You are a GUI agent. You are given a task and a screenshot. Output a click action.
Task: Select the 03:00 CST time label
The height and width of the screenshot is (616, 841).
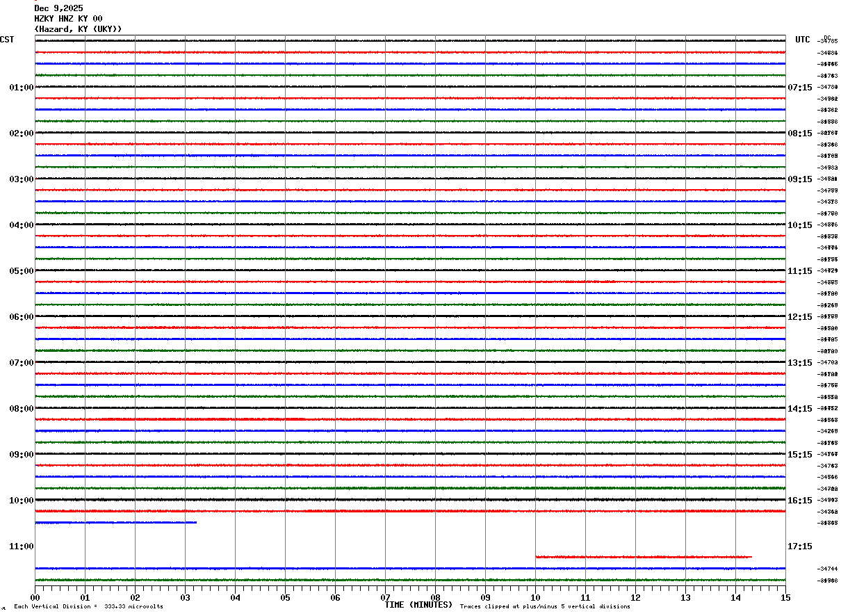pyautogui.click(x=22, y=179)
